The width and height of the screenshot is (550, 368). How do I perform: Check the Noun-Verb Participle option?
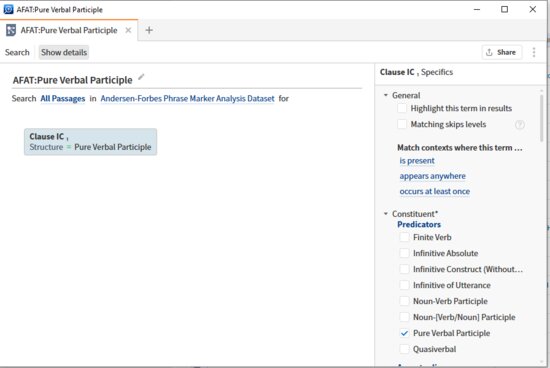click(404, 301)
